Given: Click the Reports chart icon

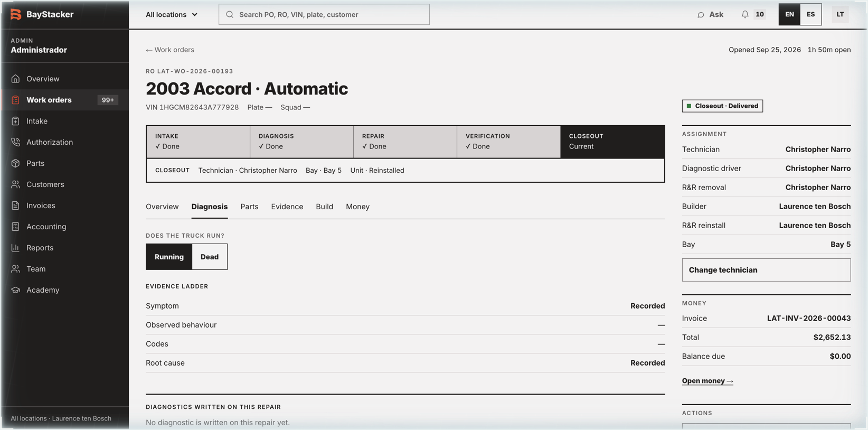Looking at the screenshot, I should pos(15,248).
